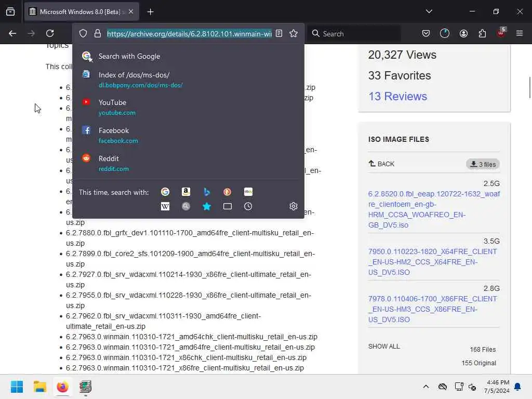This screenshot has width=532, height=399.
Task: Search with Wikipedia one-off engine icon
Action: (x=165, y=206)
